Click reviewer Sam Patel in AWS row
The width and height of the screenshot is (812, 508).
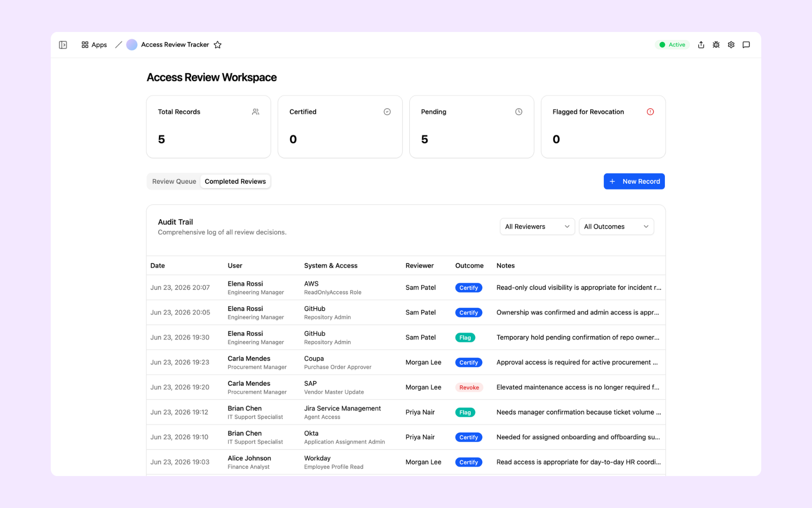tap(421, 288)
